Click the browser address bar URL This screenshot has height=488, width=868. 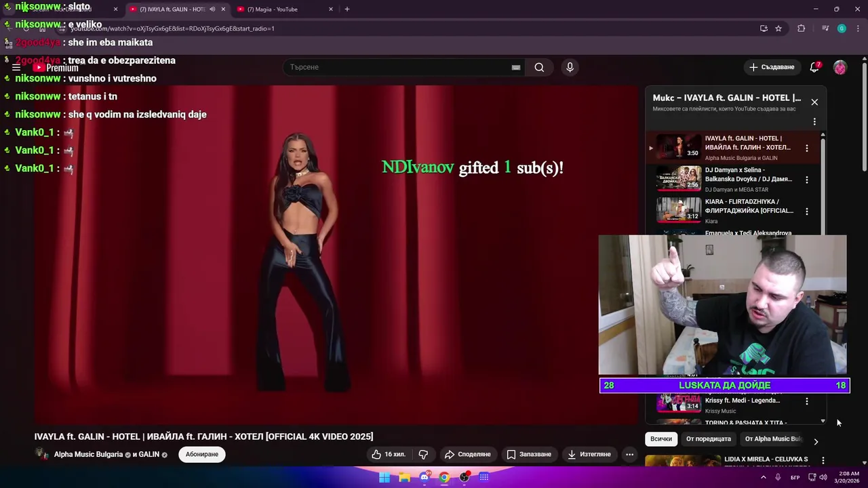pyautogui.click(x=172, y=28)
